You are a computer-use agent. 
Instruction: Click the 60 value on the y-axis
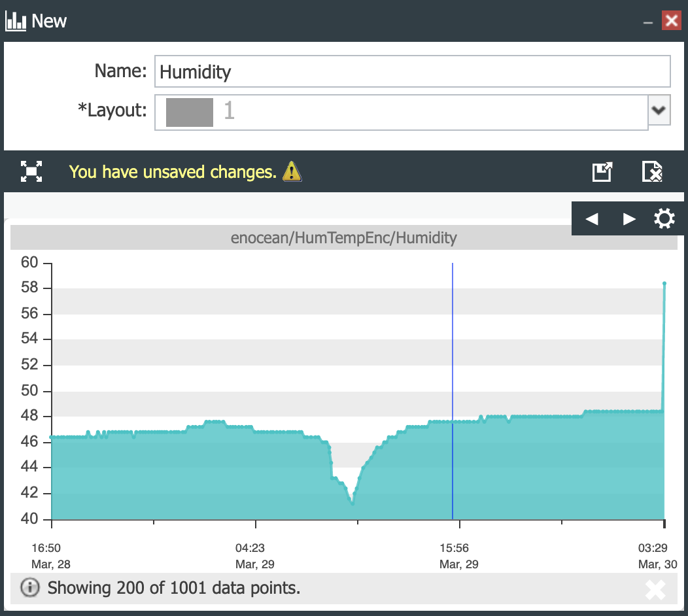[x=29, y=262]
